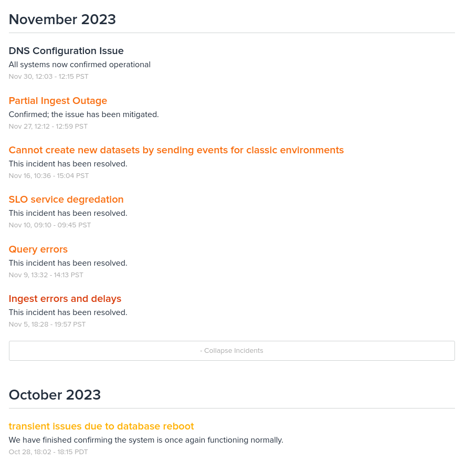Open the Query errors incident

[x=38, y=249]
